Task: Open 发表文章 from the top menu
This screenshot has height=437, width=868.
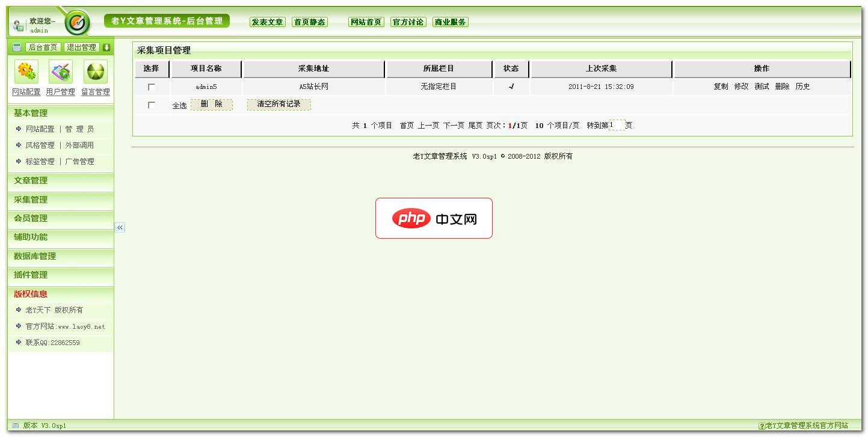Action: [267, 22]
